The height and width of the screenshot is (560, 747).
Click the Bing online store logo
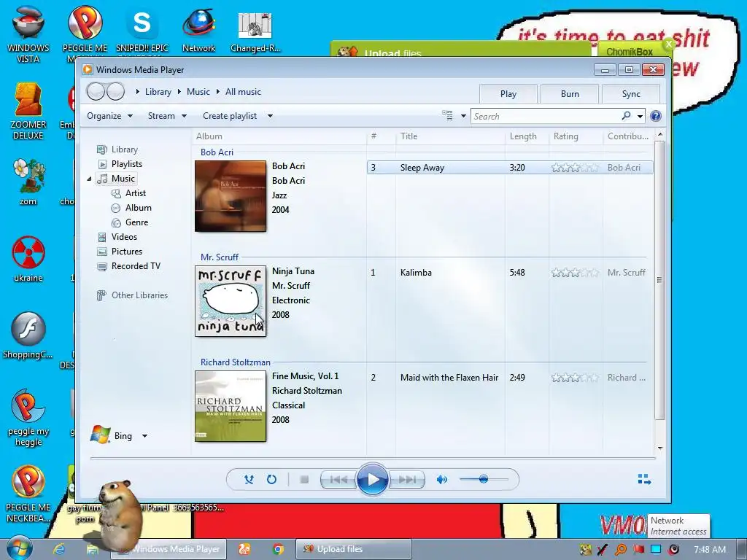pyautogui.click(x=101, y=435)
